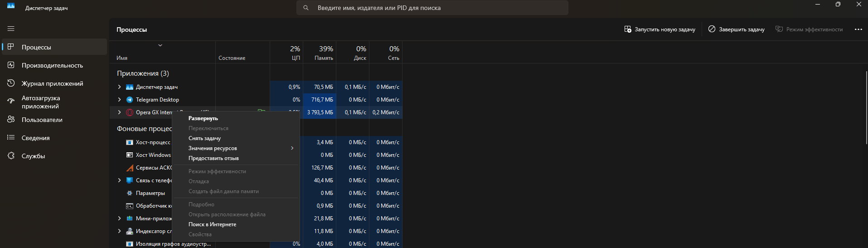Expand the Opera GX process group
The image size is (868, 248).
coord(119,112)
